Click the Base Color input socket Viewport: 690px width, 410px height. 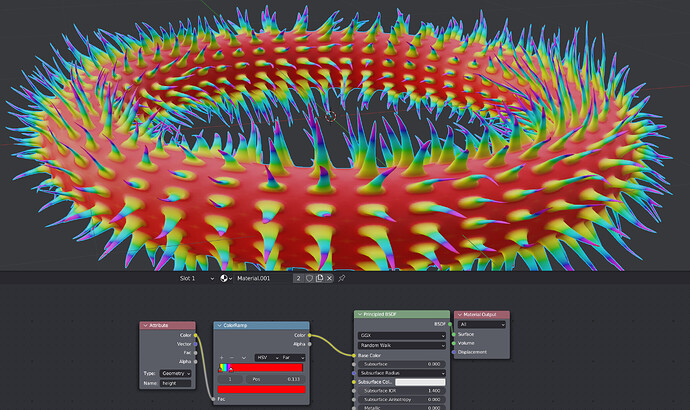tap(354, 355)
